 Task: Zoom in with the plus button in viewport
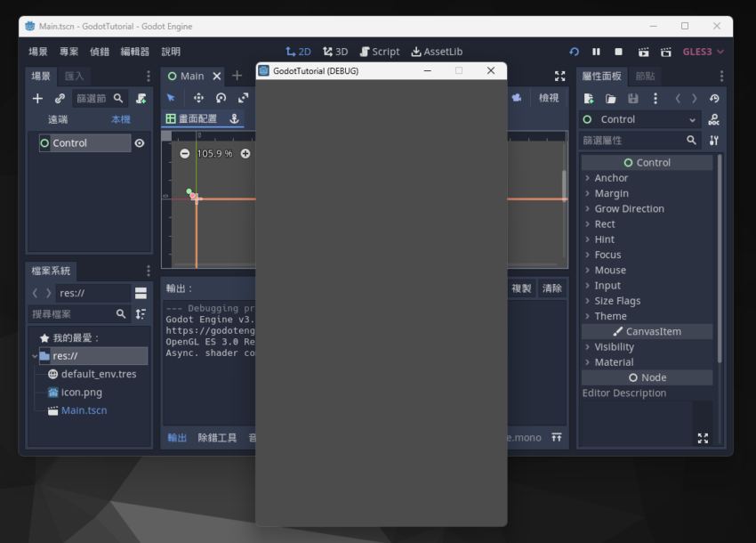coord(245,153)
